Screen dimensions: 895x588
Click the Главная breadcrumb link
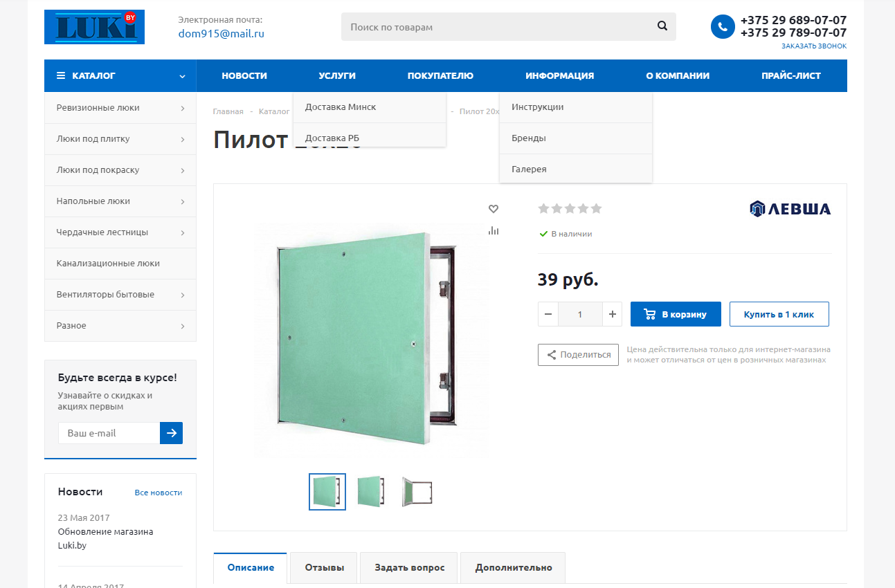coord(228,111)
